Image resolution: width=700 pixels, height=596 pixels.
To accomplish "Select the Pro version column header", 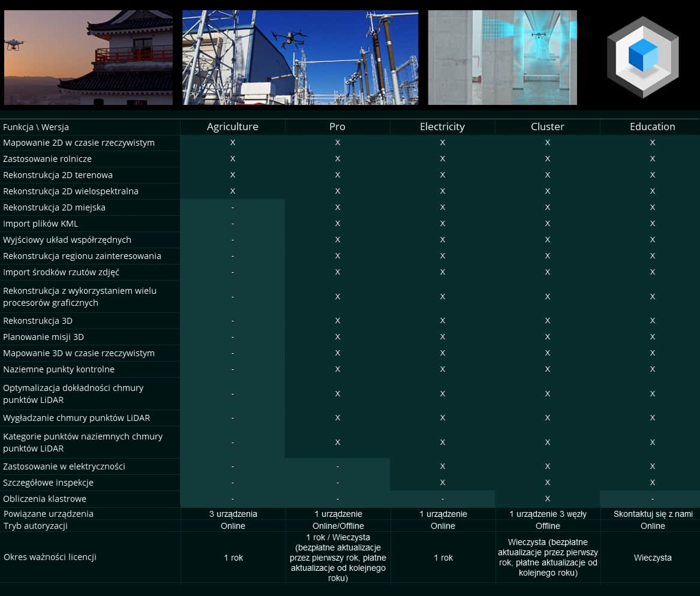I will tap(337, 127).
